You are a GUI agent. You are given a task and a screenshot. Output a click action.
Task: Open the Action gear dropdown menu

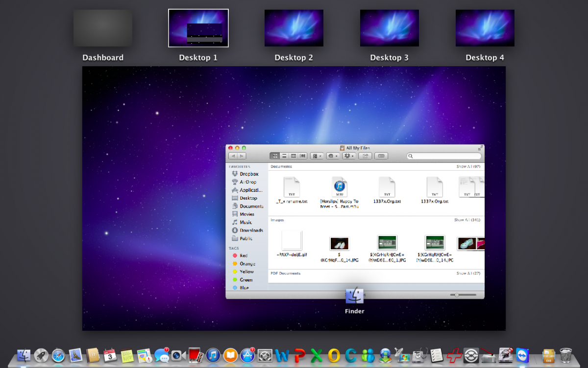[x=333, y=156]
